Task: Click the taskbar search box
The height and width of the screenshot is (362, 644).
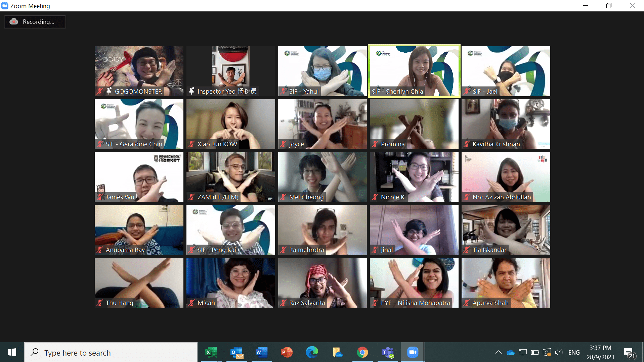Action: pos(111,353)
